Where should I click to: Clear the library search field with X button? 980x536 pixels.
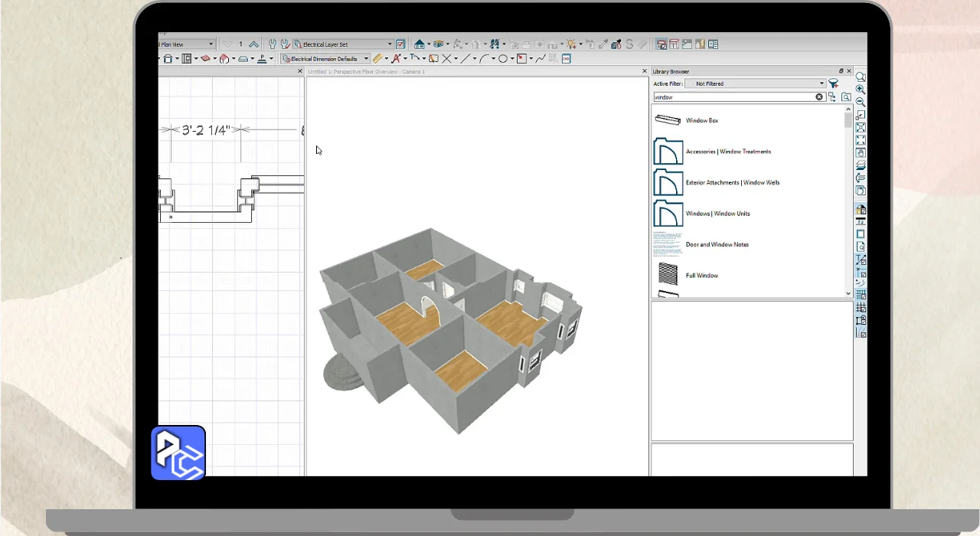[x=818, y=97]
